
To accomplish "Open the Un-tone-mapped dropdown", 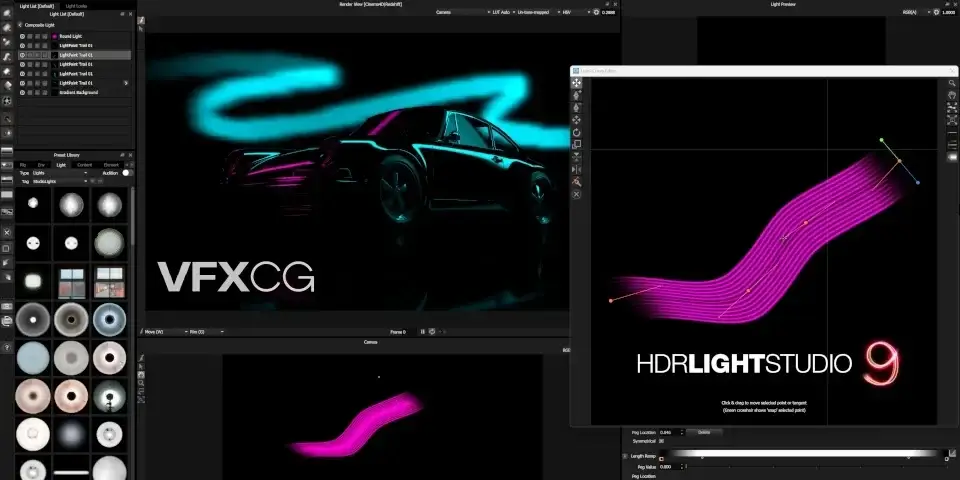I will [537, 12].
